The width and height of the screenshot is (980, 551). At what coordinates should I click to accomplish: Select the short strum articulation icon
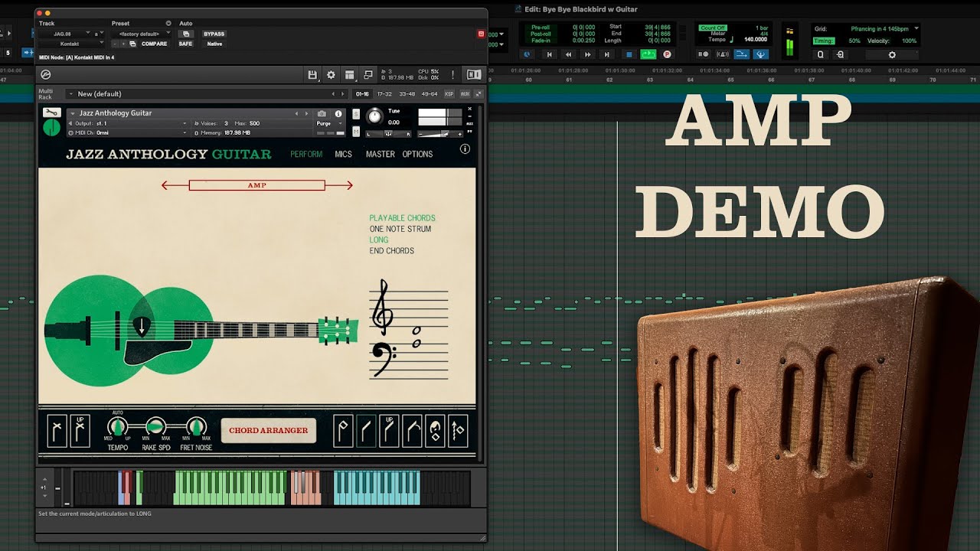click(x=344, y=431)
